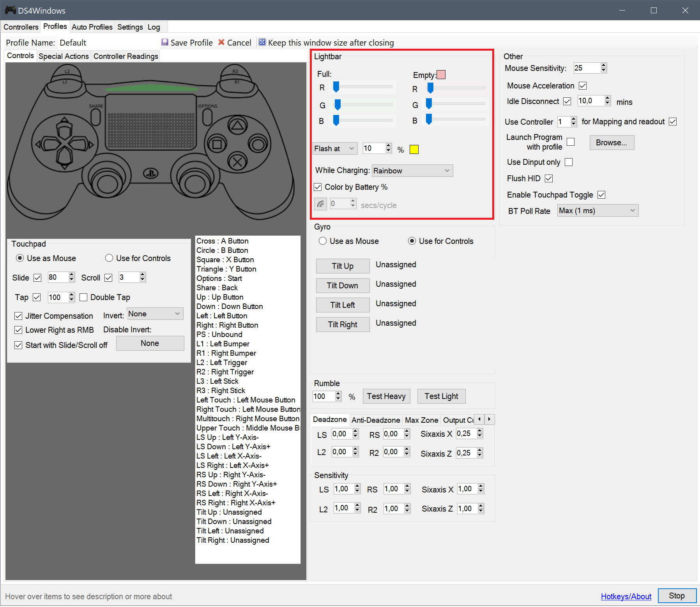Click the D-pad Right on controller image
Viewport: 700px width, 607px height.
tap(81, 145)
